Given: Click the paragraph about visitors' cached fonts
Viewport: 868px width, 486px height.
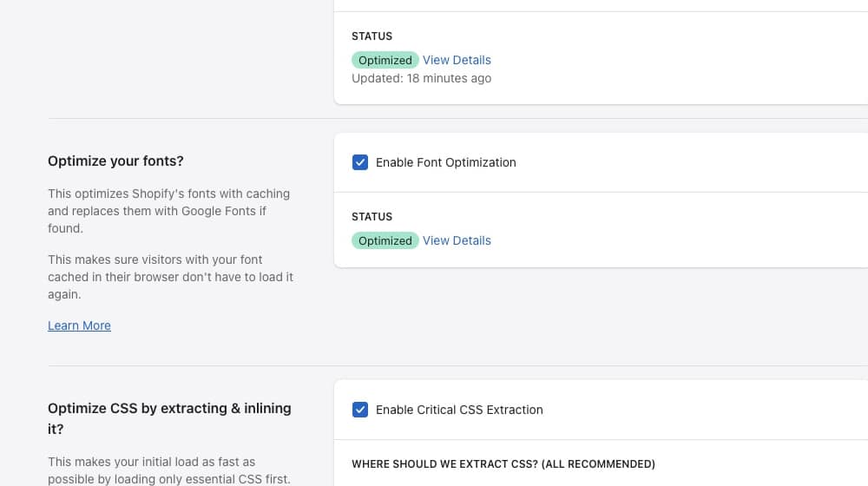Looking at the screenshot, I should coord(170,277).
